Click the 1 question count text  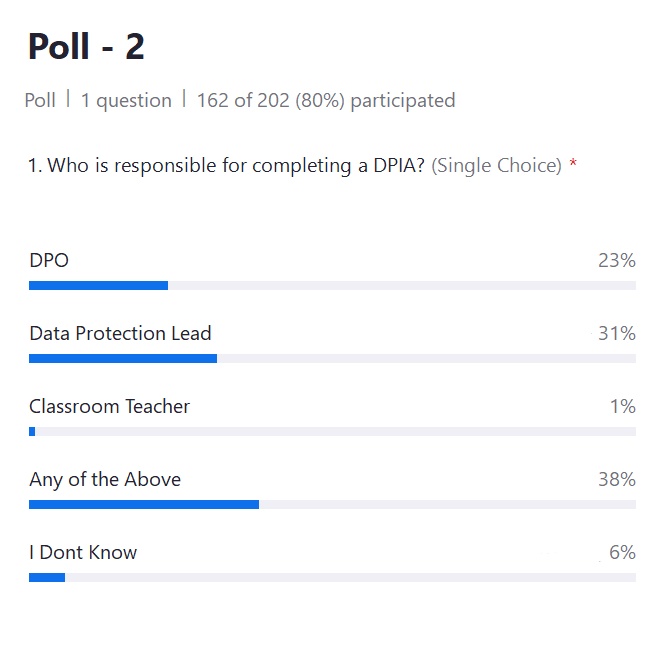(126, 100)
